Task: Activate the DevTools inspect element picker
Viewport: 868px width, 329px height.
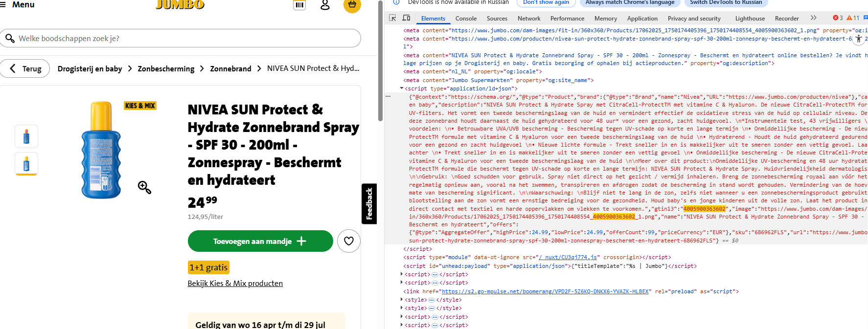Action: pos(392,18)
